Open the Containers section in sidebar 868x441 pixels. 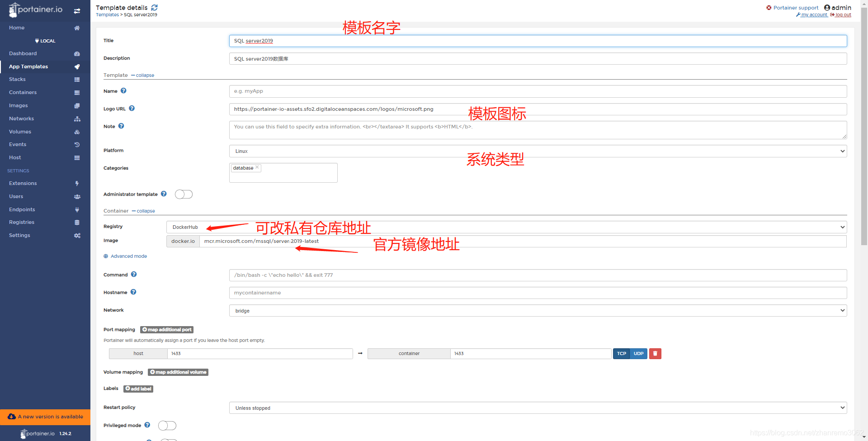(x=23, y=92)
